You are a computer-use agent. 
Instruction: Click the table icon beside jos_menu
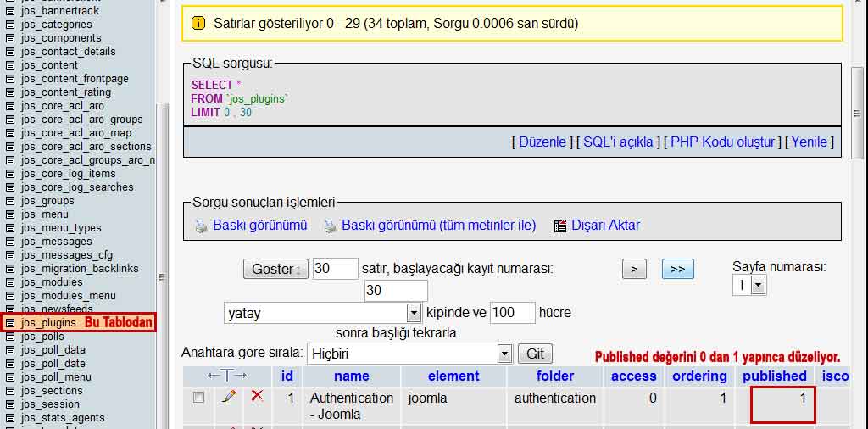[10, 214]
